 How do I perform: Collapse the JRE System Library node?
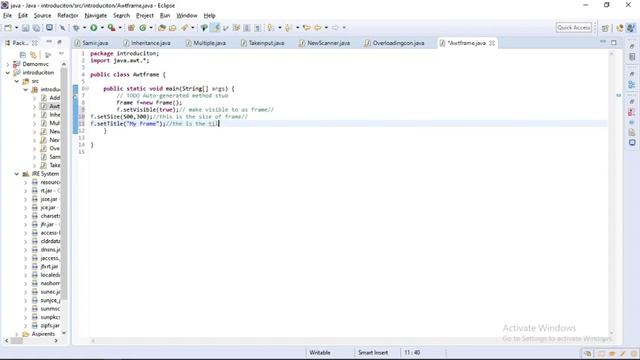[17, 174]
